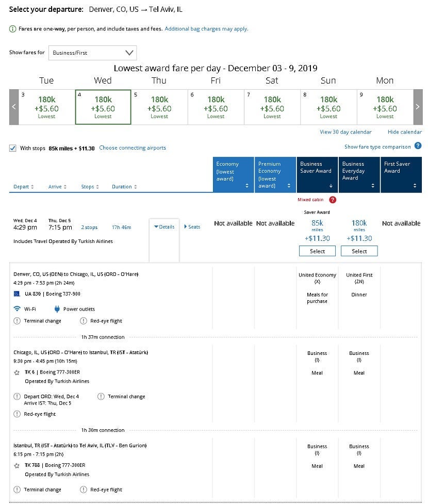Pick Thursday December 5 fare cell
This screenshot has width=428, height=504.
tap(159, 107)
